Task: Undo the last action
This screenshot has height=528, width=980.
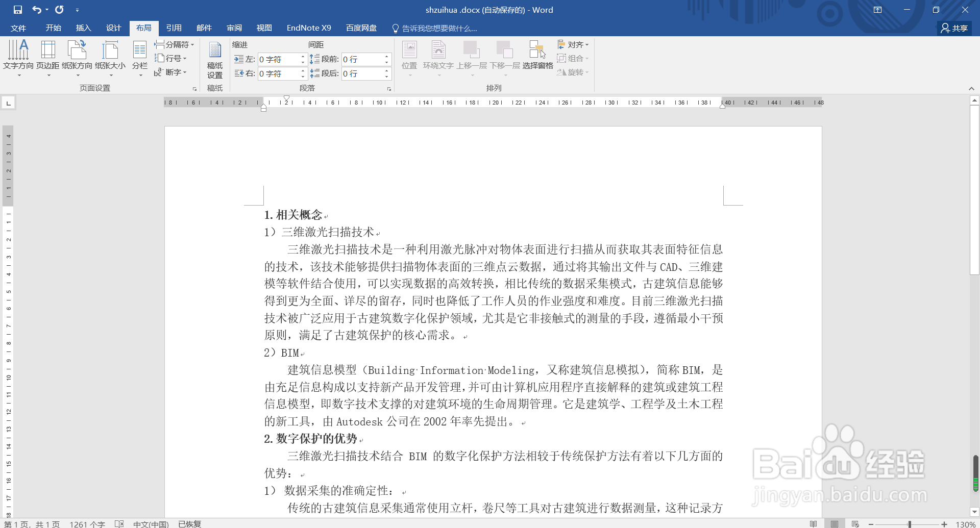Action: pos(36,10)
